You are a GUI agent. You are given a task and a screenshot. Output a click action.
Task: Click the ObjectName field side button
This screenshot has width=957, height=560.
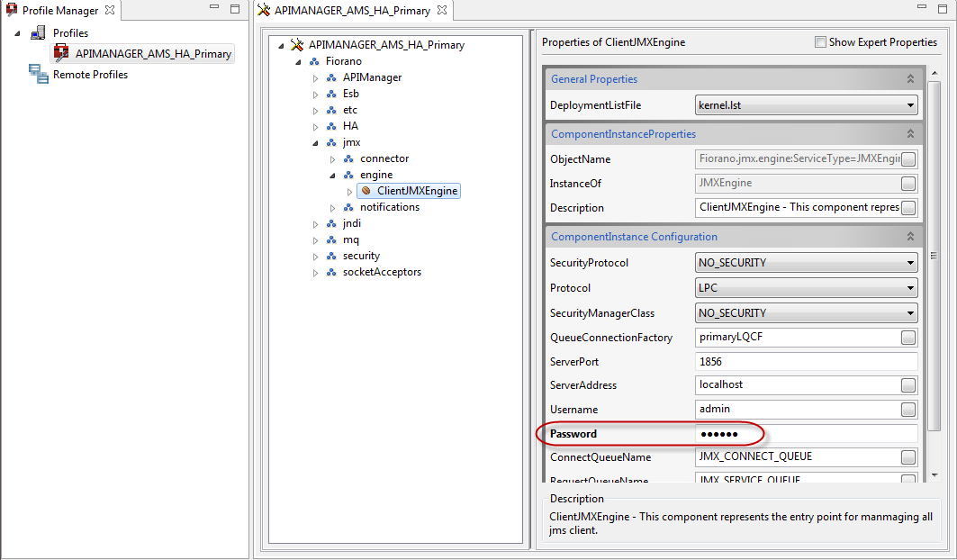point(908,158)
